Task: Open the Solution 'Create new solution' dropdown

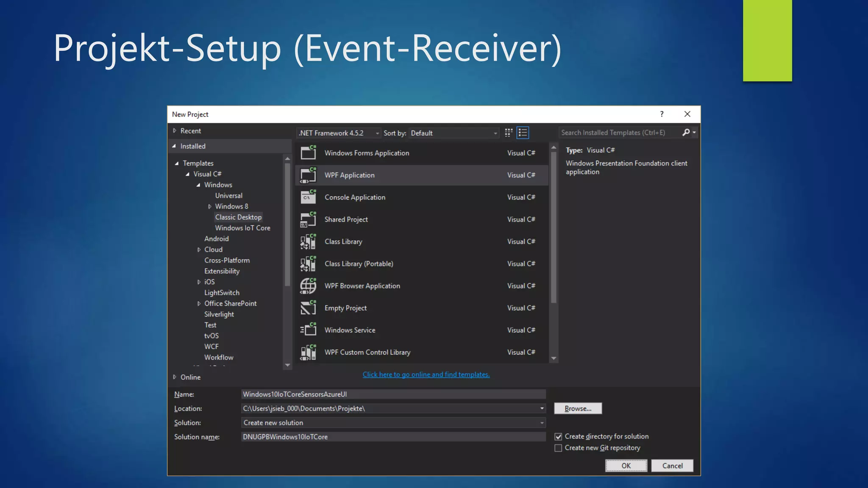Action: point(542,423)
